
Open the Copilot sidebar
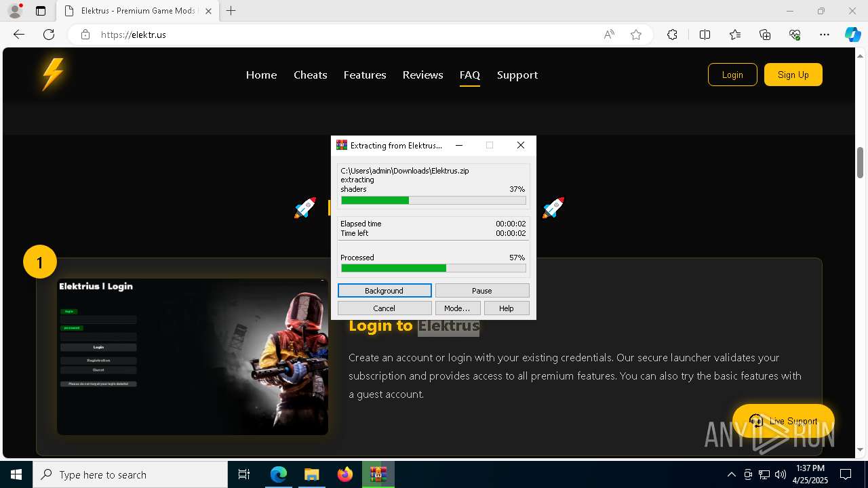click(x=852, y=35)
